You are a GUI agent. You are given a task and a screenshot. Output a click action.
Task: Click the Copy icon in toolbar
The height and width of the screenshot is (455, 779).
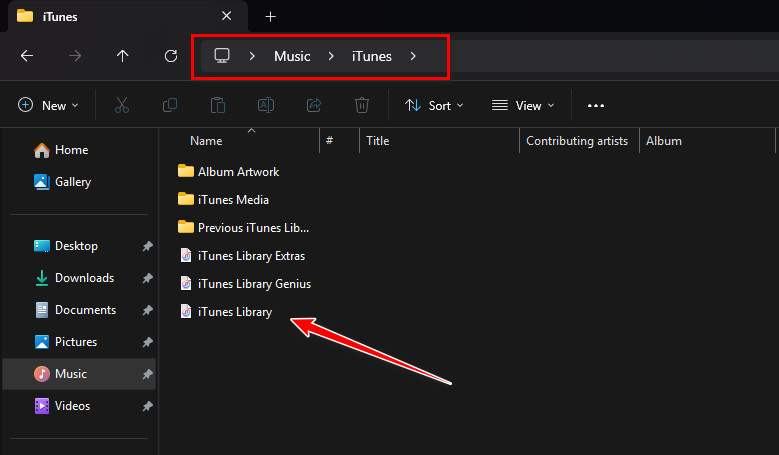[x=170, y=105]
